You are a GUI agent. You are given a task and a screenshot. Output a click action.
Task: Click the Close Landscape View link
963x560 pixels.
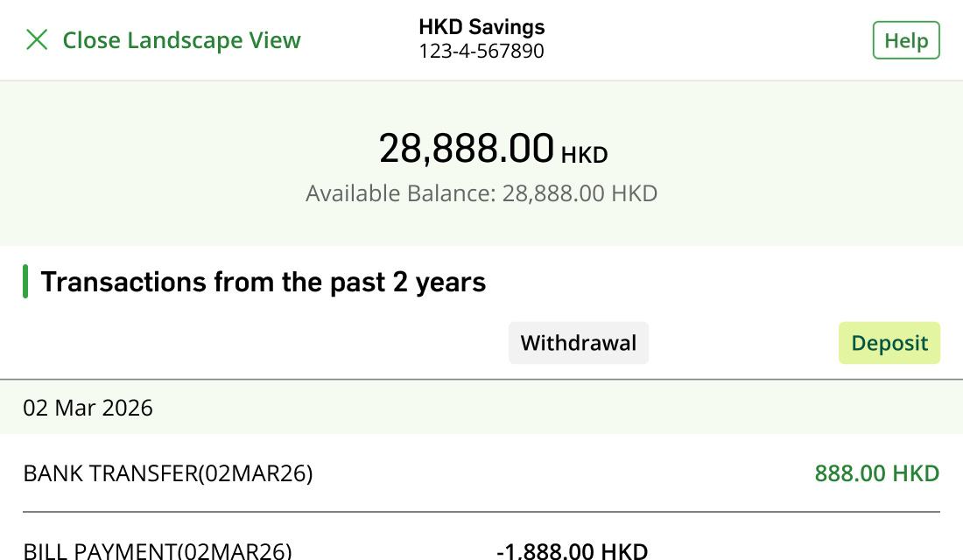pyautogui.click(x=181, y=40)
